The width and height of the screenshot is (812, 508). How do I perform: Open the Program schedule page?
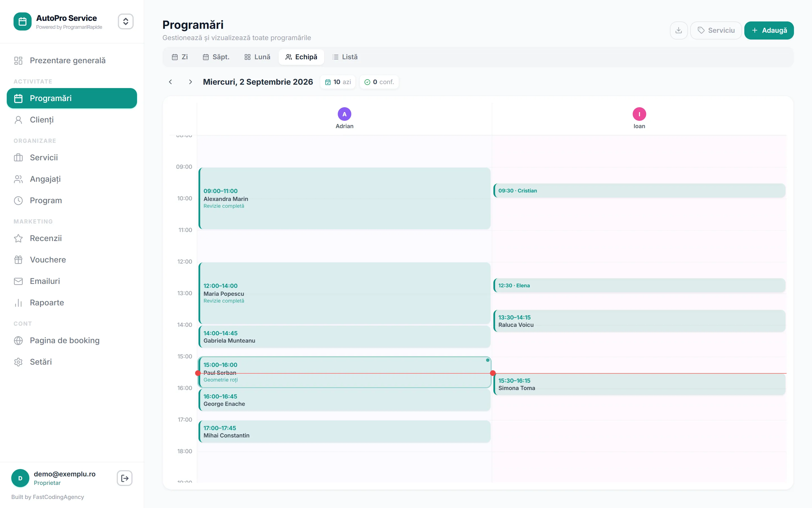pyautogui.click(x=72, y=200)
